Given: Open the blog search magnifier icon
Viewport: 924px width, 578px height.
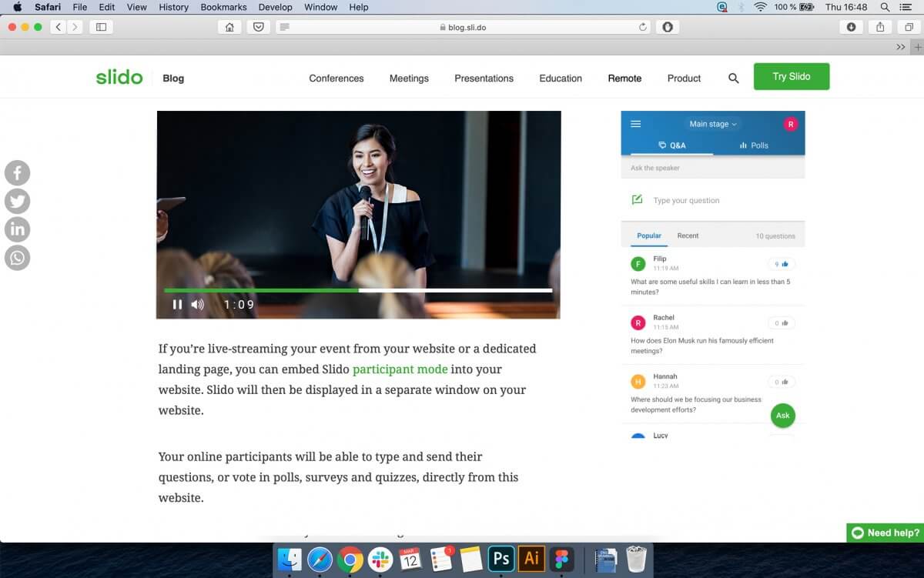Looking at the screenshot, I should (x=733, y=79).
